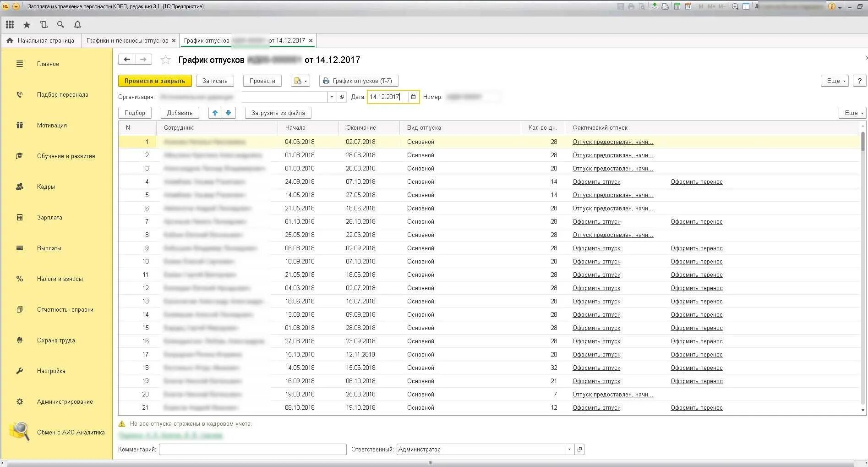The height and width of the screenshot is (467, 868).
Task: Select days value 32 cell
Action: pos(542,368)
